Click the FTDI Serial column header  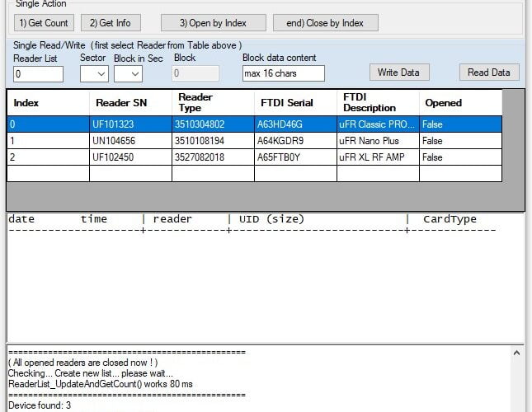pyautogui.click(x=295, y=103)
